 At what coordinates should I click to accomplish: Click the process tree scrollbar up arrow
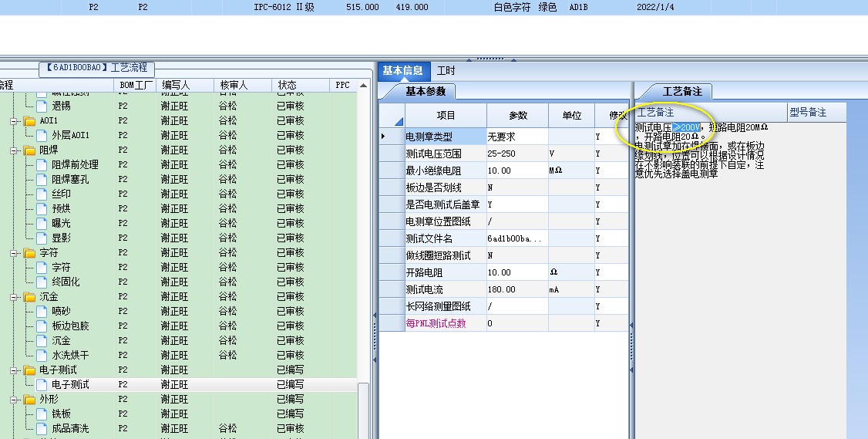[363, 86]
